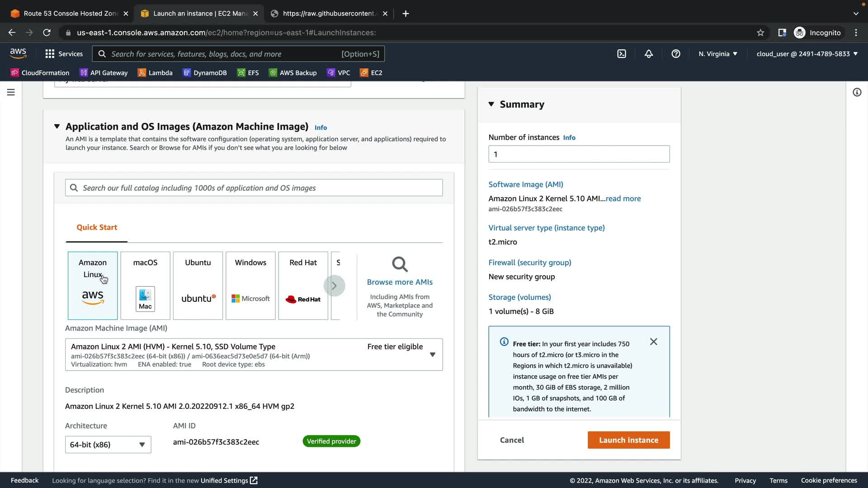This screenshot has width=868, height=488.
Task: Open the Architecture 64-bit (x86) dropdown
Action: pyautogui.click(x=108, y=445)
